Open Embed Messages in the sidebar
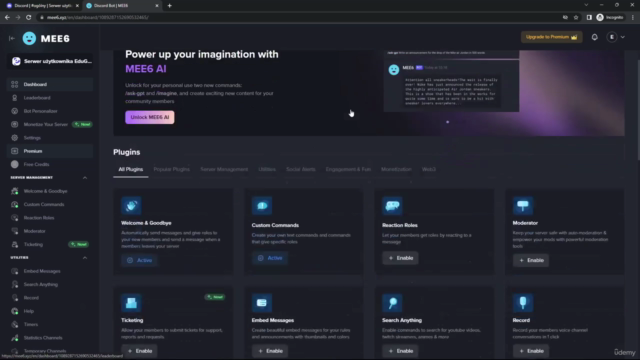 (x=50, y=271)
